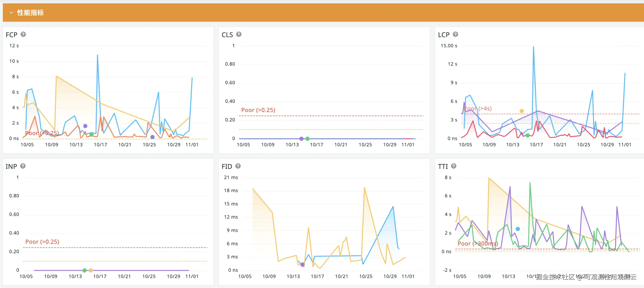The height and width of the screenshot is (288, 644).
Task: Click the CLS help question-mark icon
Action: coord(239,34)
